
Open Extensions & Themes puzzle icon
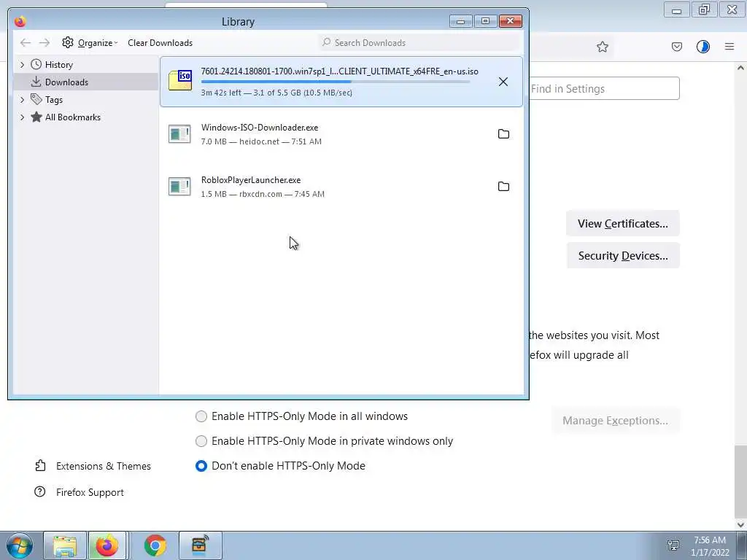point(41,466)
